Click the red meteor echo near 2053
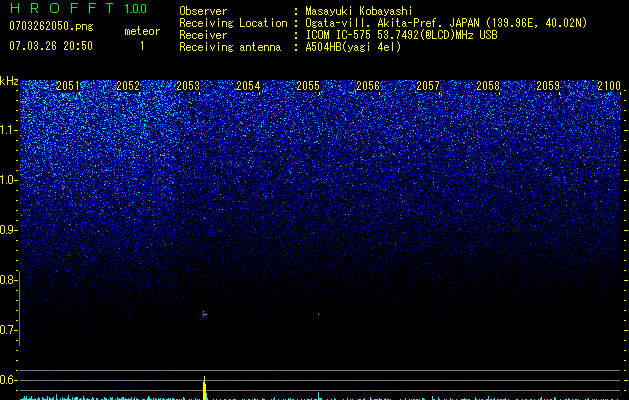The height and width of the screenshot is (400, 629). pos(205,314)
